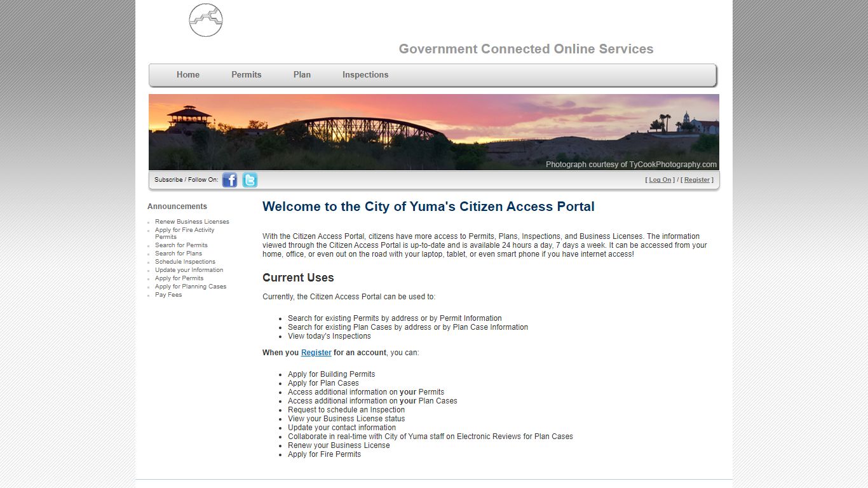Choose Search for Plans announcement
The height and width of the screenshot is (488, 868).
click(179, 254)
